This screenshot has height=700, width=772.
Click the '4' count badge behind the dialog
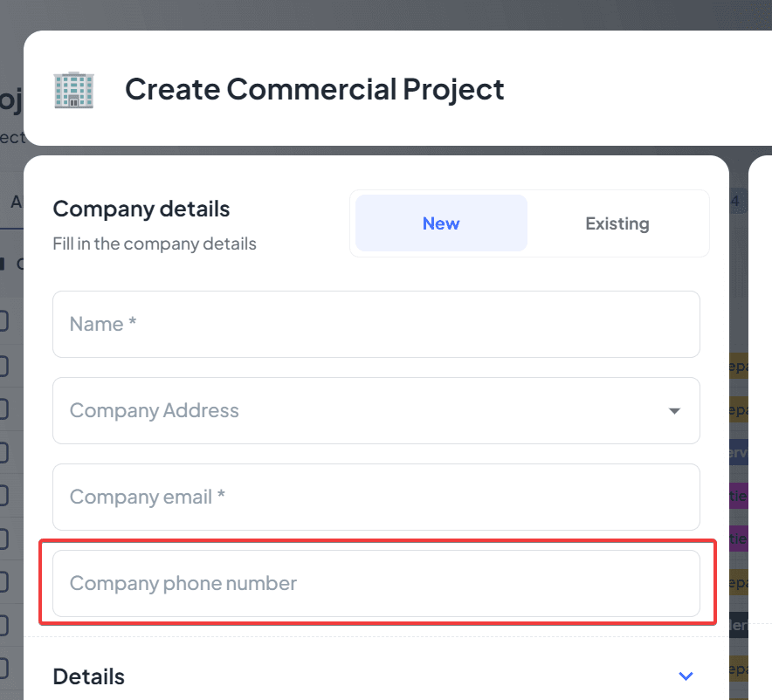point(734,202)
